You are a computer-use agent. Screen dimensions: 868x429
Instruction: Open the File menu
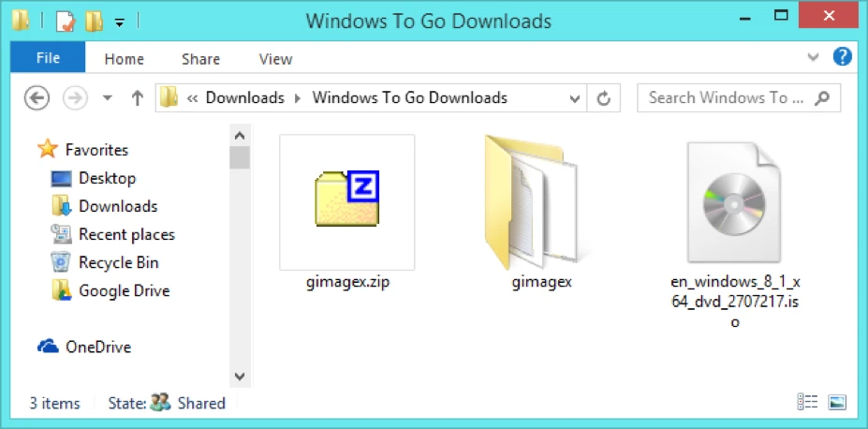[48, 58]
